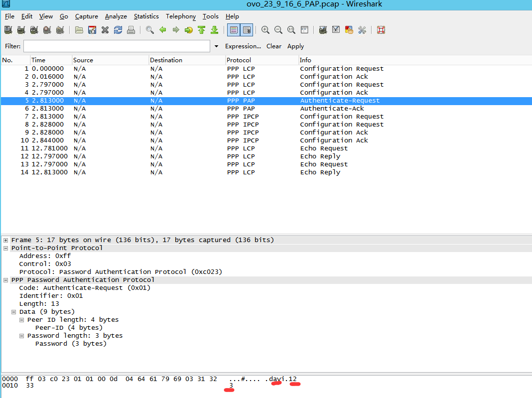
Task: Go to packet number icon
Action: click(189, 30)
